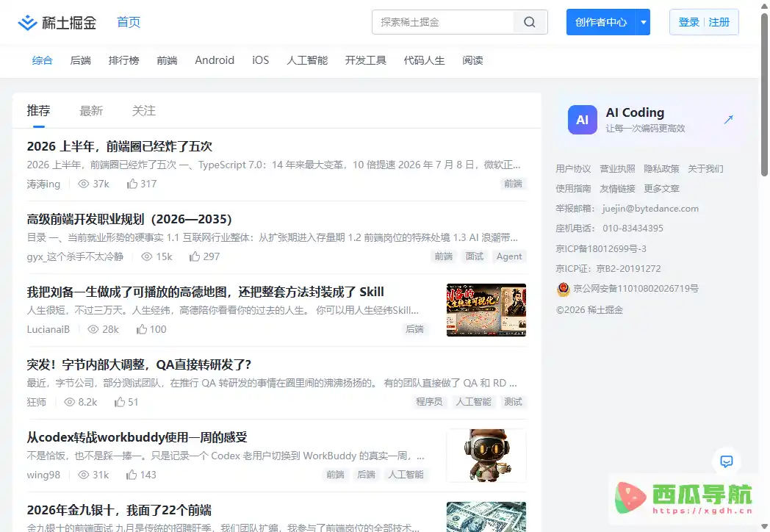Open author wing98 profile
This screenshot has height=532, width=770.
(x=43, y=475)
